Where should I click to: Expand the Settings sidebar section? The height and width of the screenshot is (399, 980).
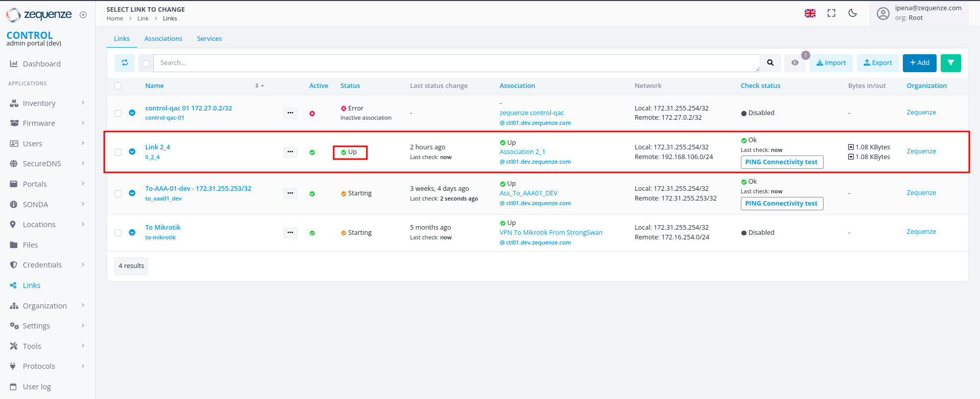click(47, 326)
